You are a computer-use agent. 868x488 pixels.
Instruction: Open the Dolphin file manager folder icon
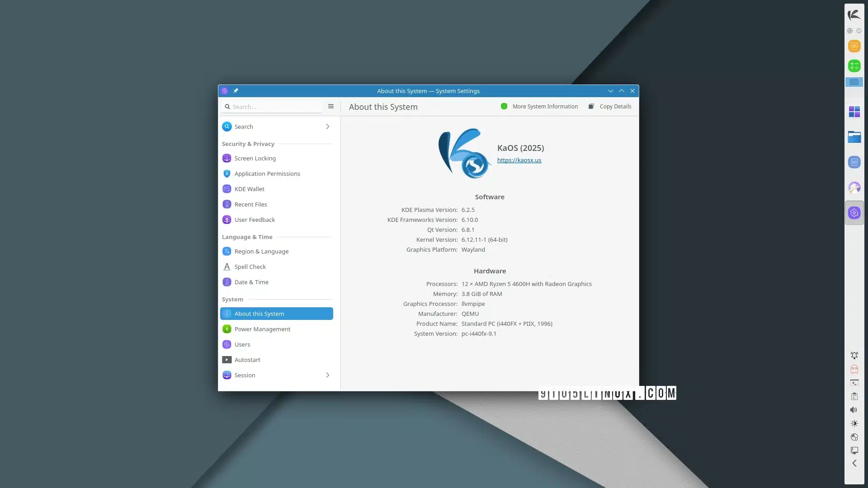(x=854, y=137)
